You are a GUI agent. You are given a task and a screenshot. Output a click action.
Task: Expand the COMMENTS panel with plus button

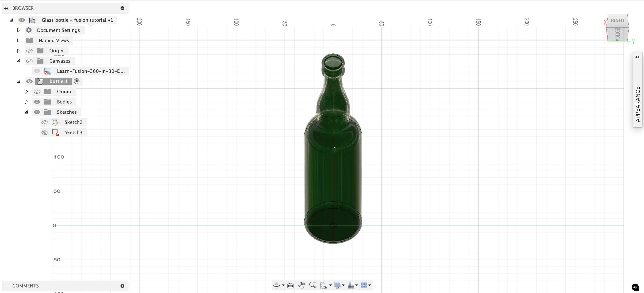[x=122, y=286]
